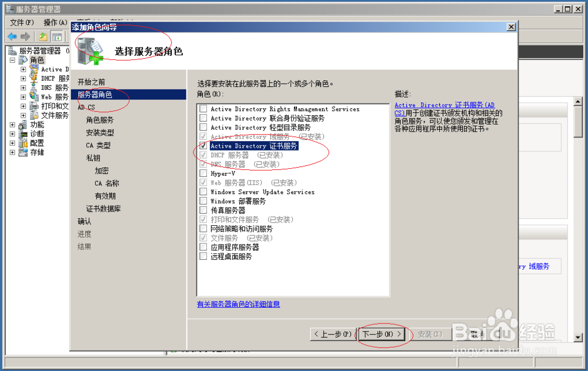Check Windows Server Update Services

(203, 192)
